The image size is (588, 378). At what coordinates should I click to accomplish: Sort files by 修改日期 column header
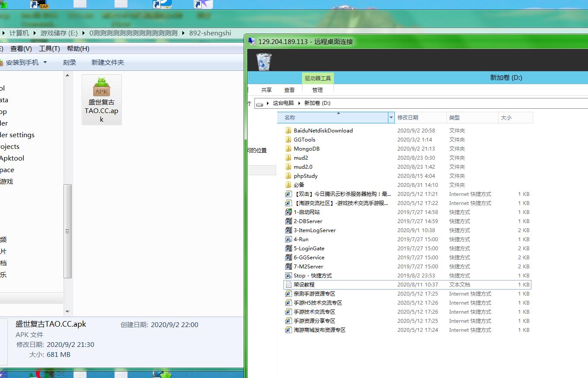coord(407,117)
